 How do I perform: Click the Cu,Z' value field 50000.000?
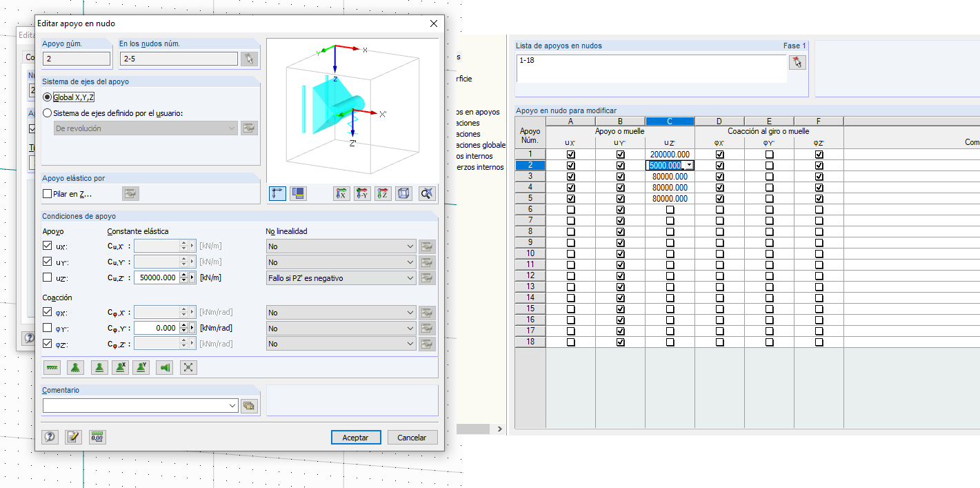point(157,278)
